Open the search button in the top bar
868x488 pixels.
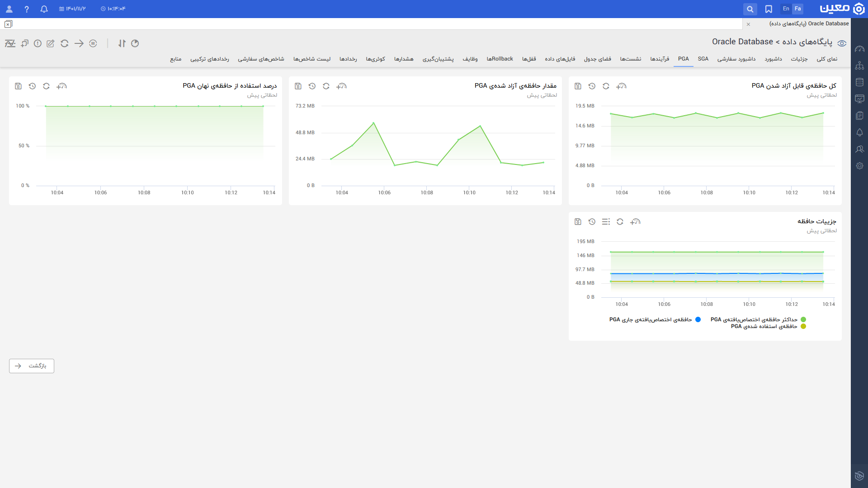coord(750,9)
